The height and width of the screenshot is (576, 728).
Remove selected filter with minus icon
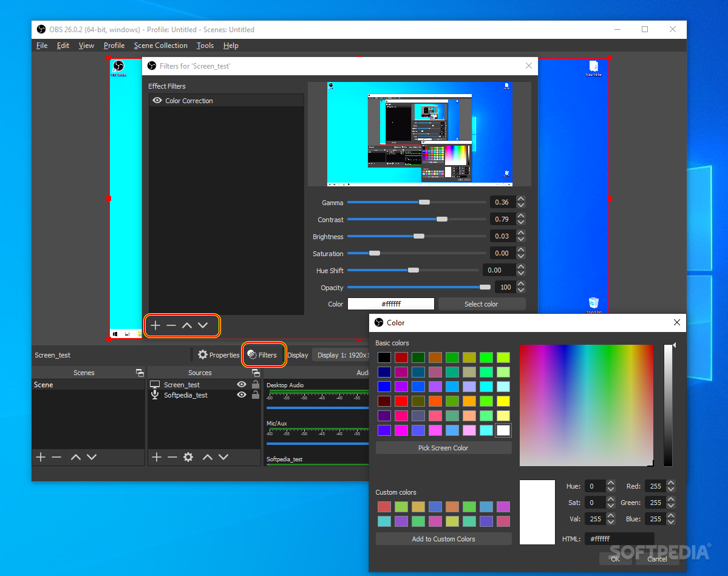[x=171, y=325]
